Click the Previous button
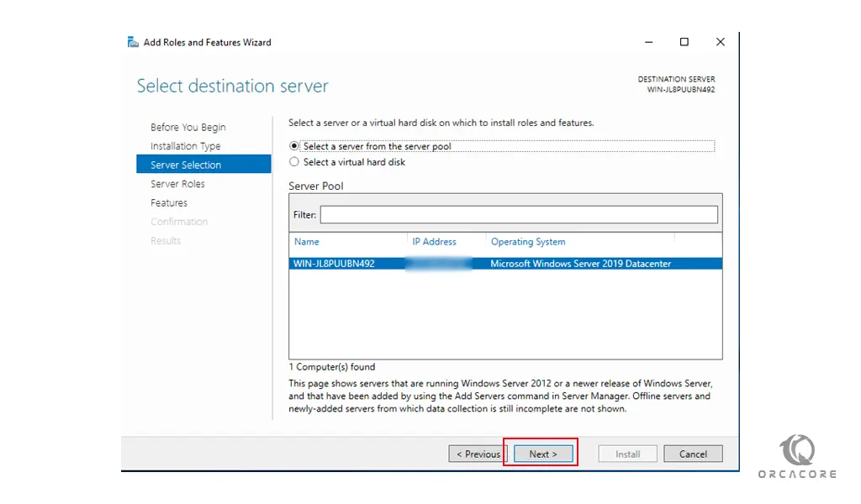Screen dimensions: 861x504 [x=478, y=454]
